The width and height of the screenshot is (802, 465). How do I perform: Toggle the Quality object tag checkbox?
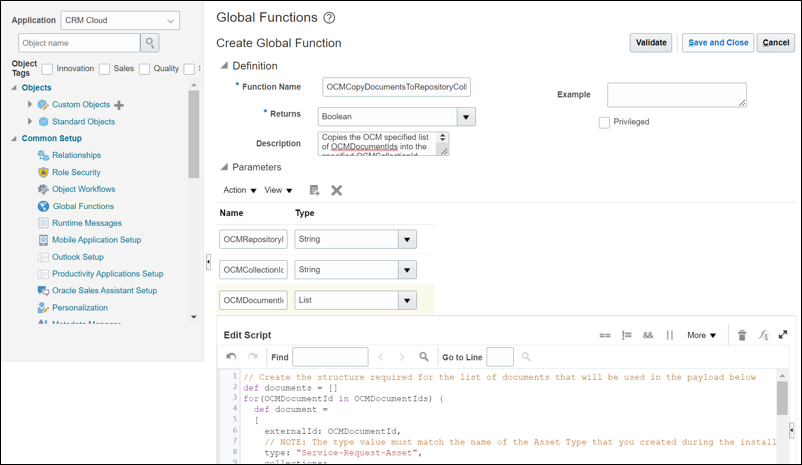[x=145, y=69]
